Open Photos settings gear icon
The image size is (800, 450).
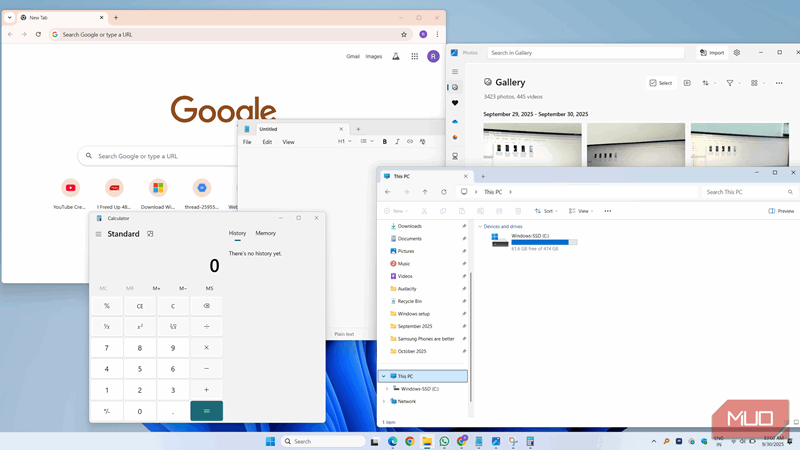pyautogui.click(x=737, y=52)
